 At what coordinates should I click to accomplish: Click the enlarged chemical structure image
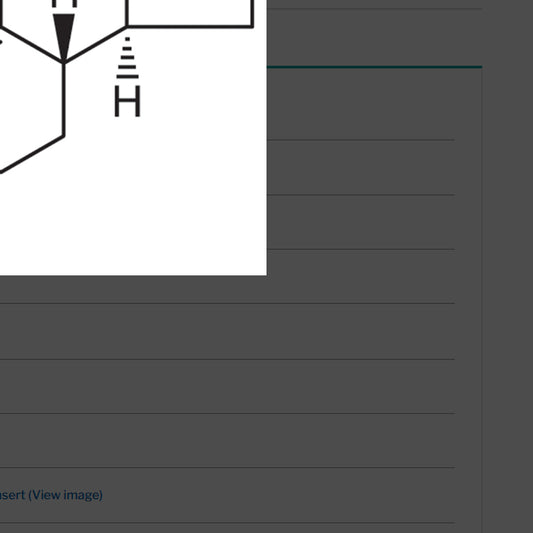coord(133,138)
